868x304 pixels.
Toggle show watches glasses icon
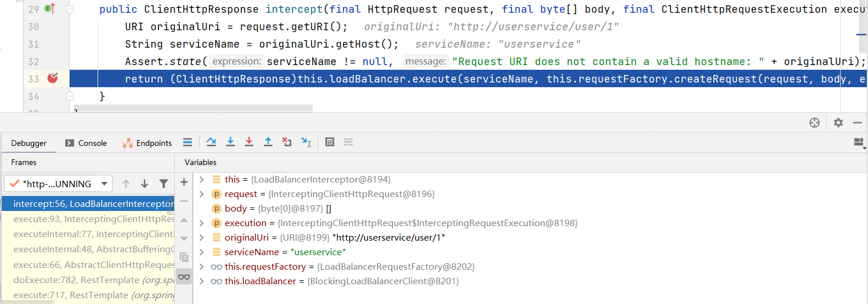pos(184,277)
